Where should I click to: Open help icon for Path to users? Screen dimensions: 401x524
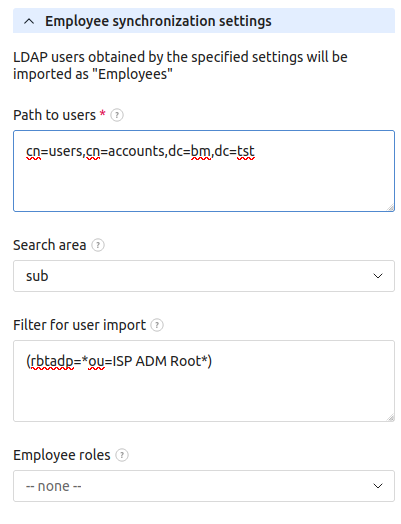pos(117,115)
